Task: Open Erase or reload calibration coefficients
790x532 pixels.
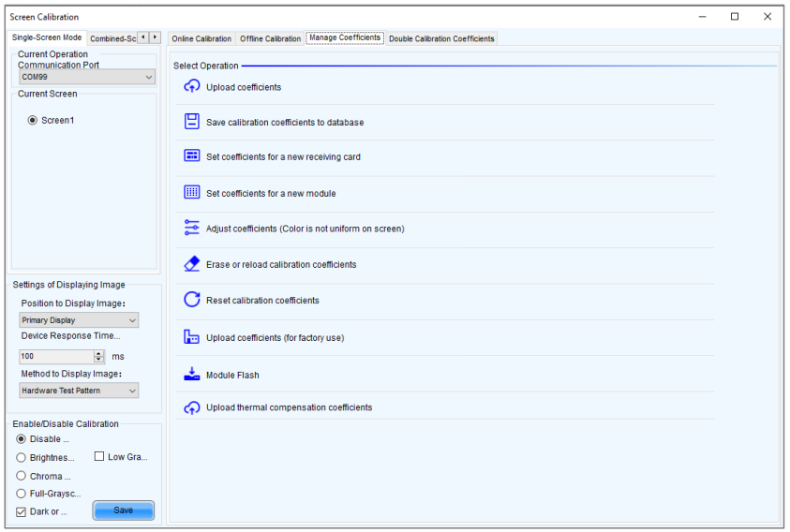Action: pos(281,264)
